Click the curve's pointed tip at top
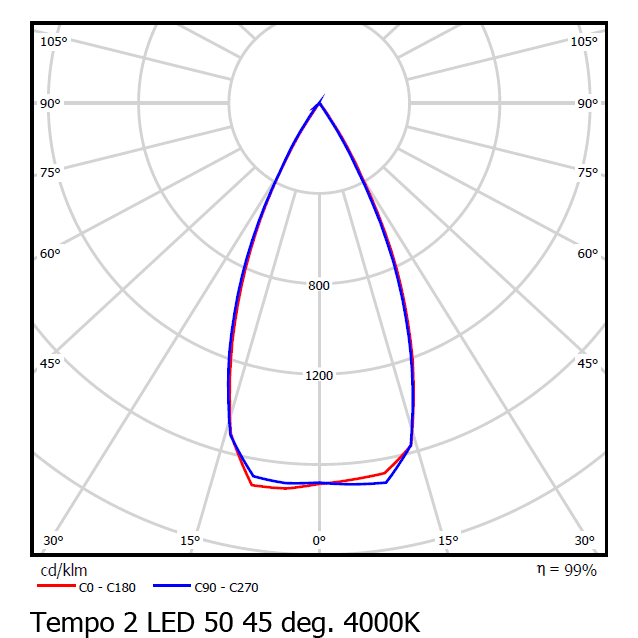This screenshot has width=638, height=638. 321,98
